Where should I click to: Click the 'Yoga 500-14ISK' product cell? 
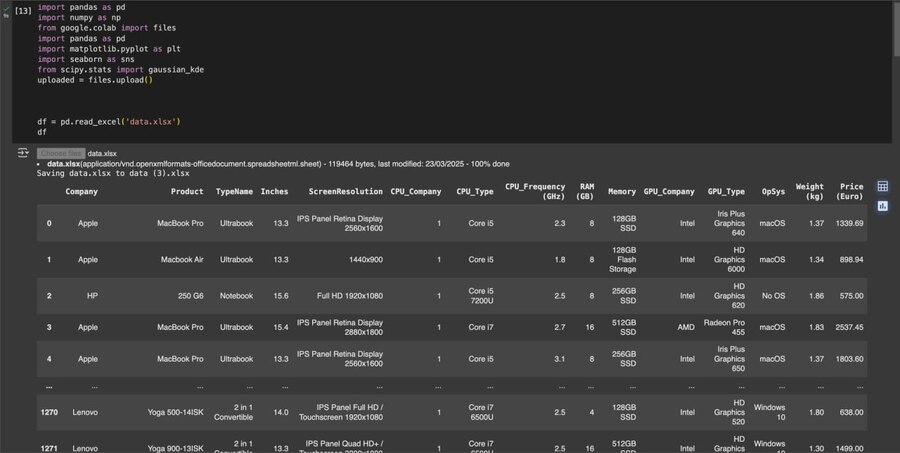point(175,412)
